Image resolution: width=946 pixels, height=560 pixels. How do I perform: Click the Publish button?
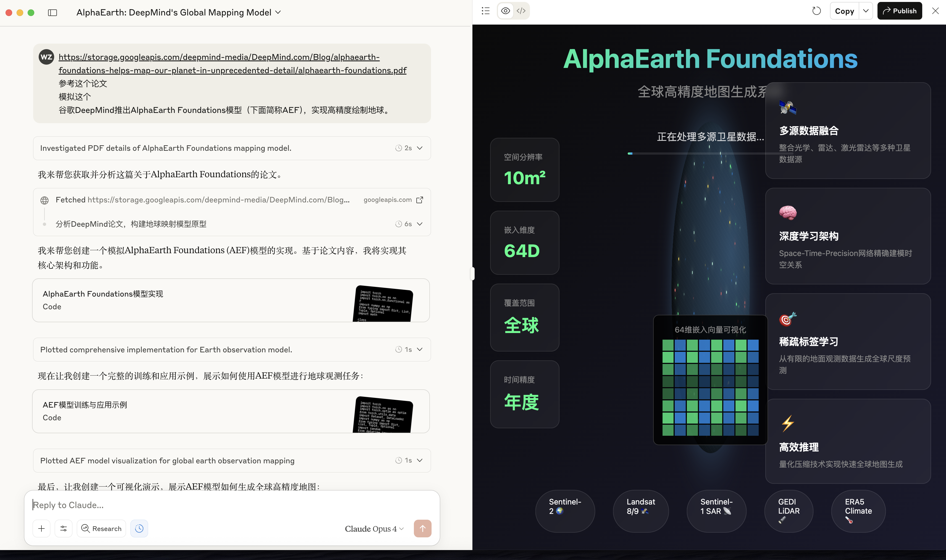tap(900, 10)
